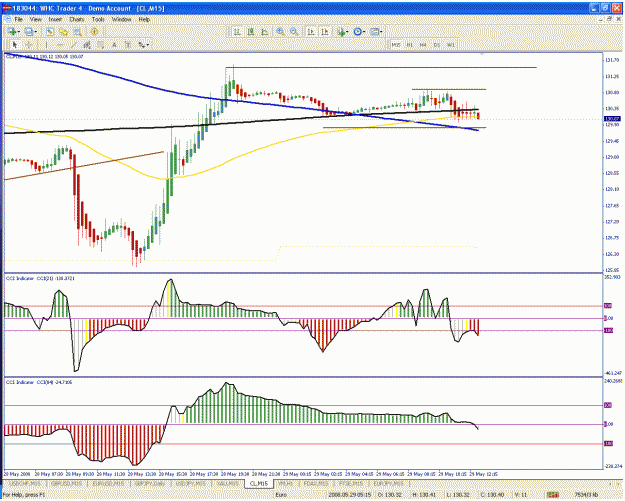The height and width of the screenshot is (501, 625).
Task: Switch to the EURJPY,M15 chart tab
Action: coord(389,483)
